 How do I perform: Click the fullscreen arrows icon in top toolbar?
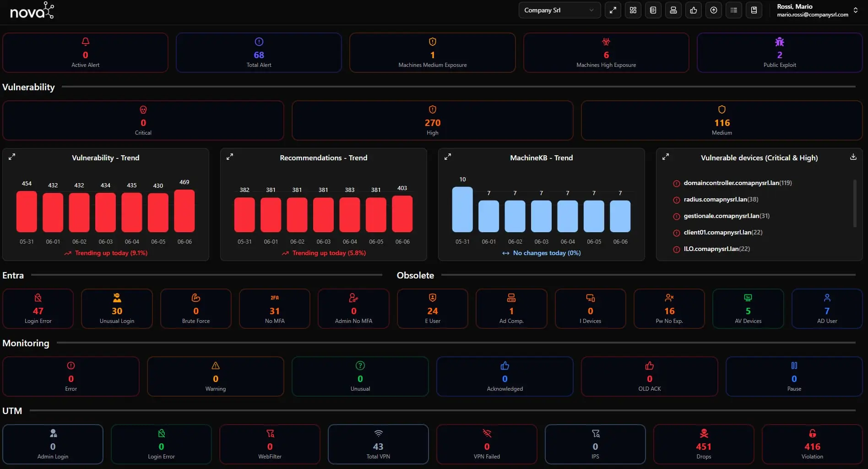(x=613, y=10)
